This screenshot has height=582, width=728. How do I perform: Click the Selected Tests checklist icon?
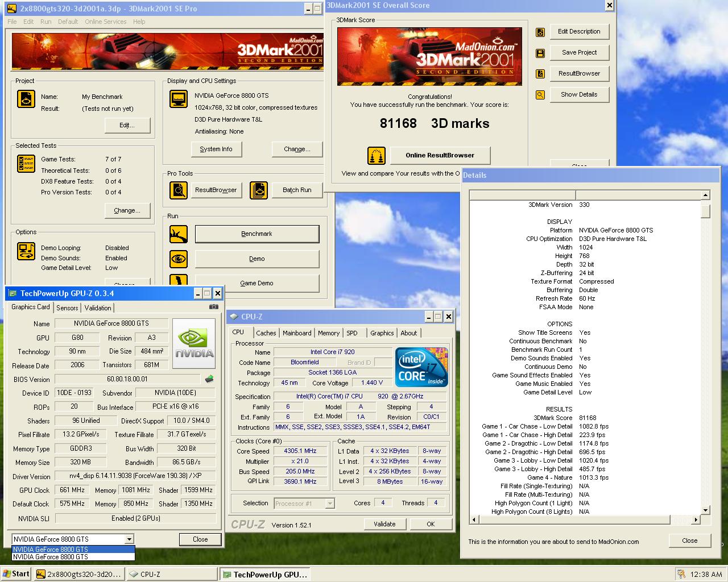(26, 164)
